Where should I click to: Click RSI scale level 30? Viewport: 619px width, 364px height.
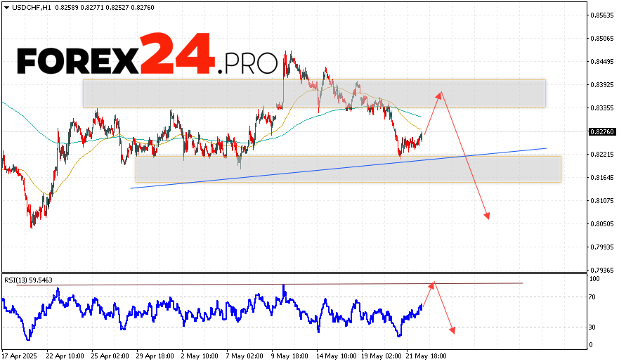click(x=592, y=327)
